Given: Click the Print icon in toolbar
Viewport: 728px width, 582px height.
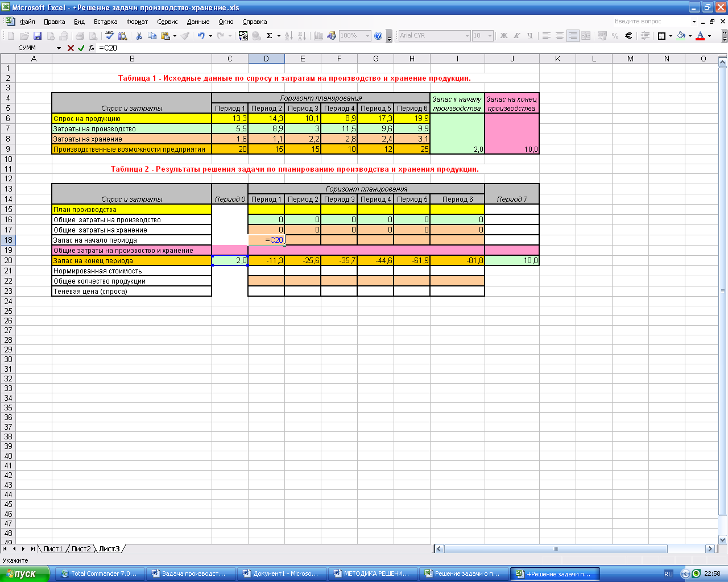Looking at the screenshot, I should [80, 36].
